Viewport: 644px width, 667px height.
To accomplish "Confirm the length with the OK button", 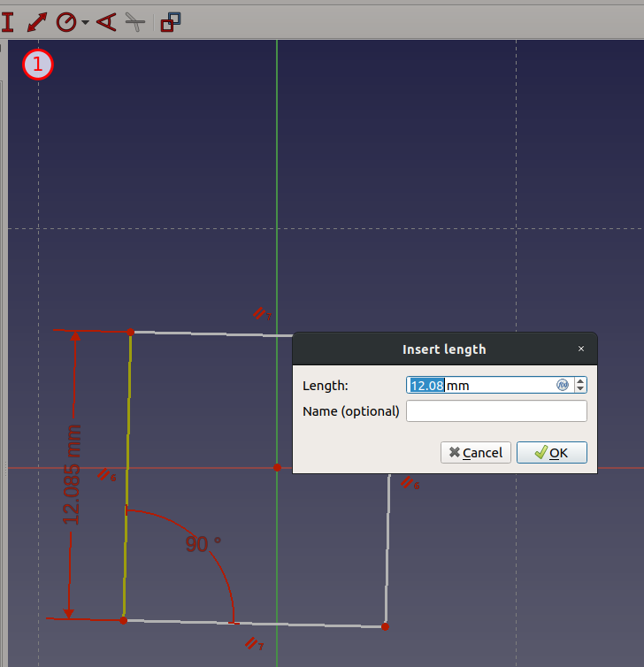I will point(551,453).
